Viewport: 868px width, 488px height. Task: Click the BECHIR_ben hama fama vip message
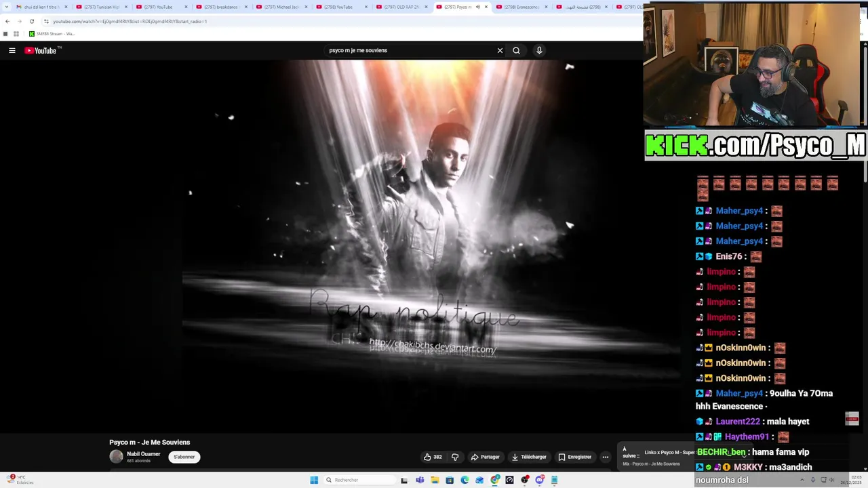click(753, 452)
